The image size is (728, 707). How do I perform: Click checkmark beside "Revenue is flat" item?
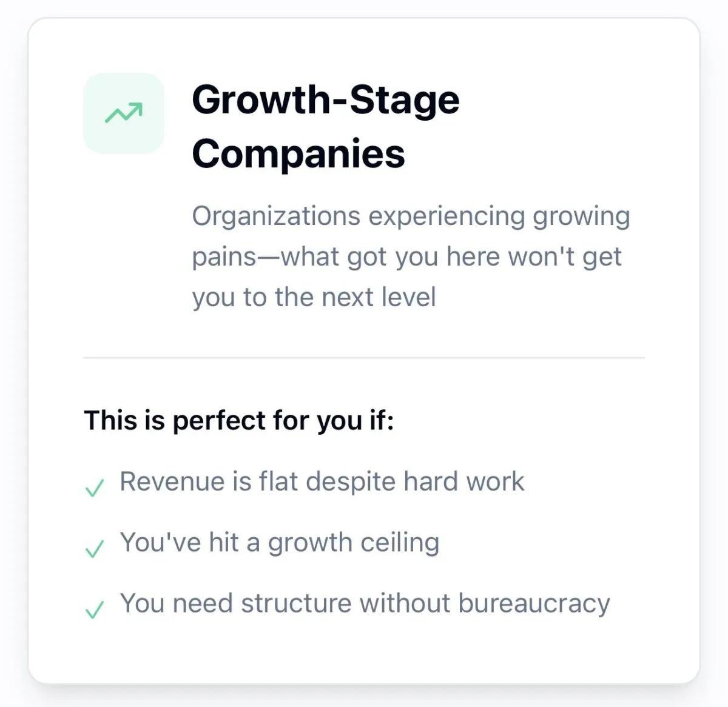pos(95,487)
